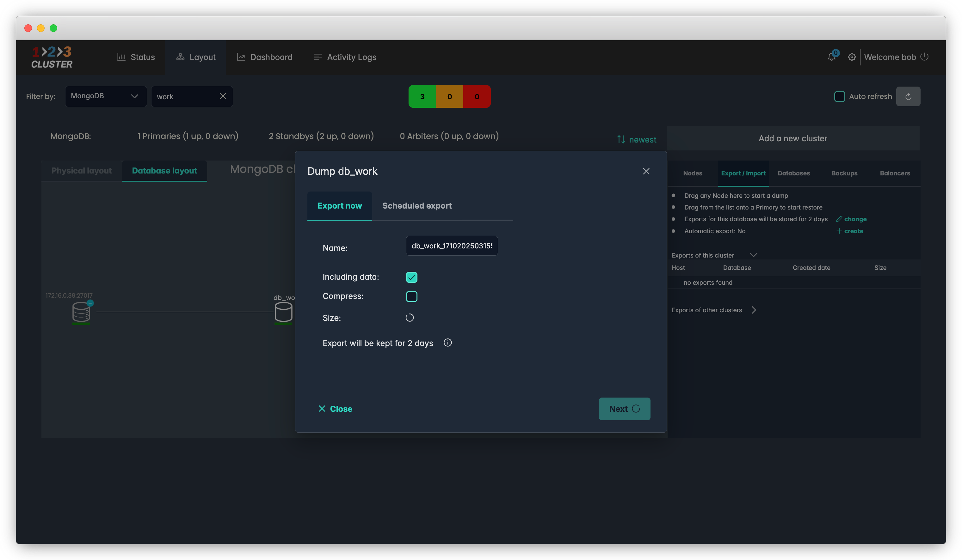
Task: Open the MongoDB filter dropdown
Action: (106, 96)
